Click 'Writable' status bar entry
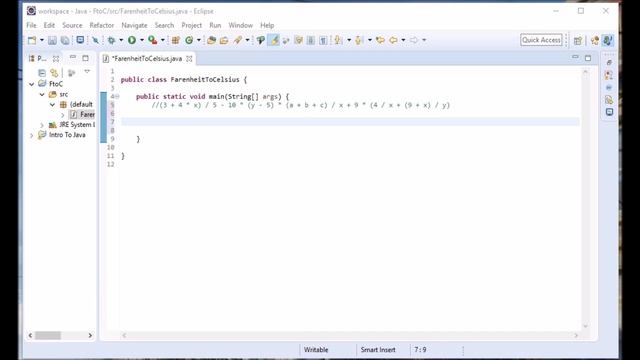Viewport: 640px width, 360px height. [316, 350]
